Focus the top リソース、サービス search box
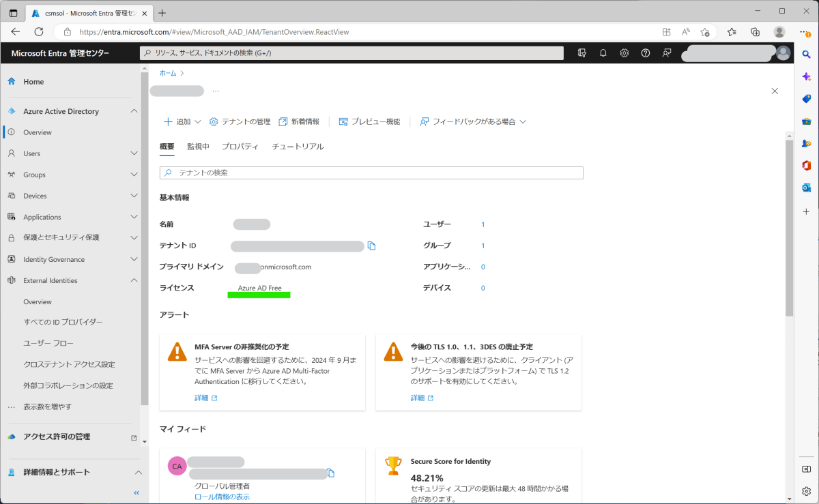The height and width of the screenshot is (504, 819). (x=351, y=53)
